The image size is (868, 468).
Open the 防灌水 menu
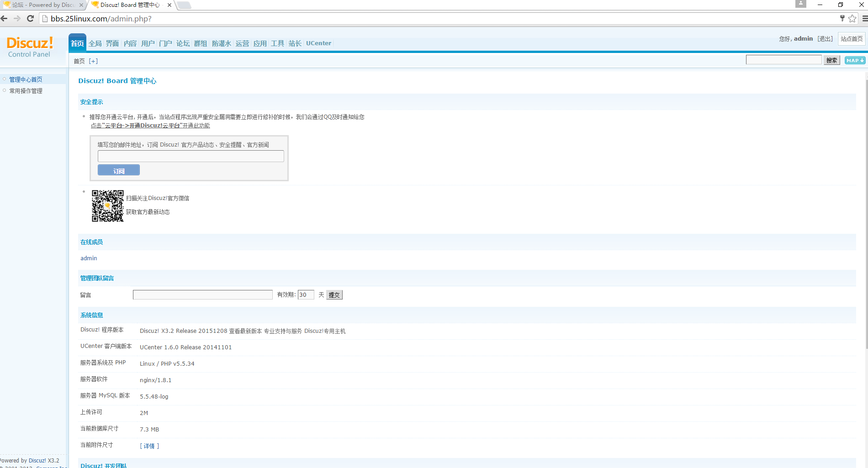(222, 43)
